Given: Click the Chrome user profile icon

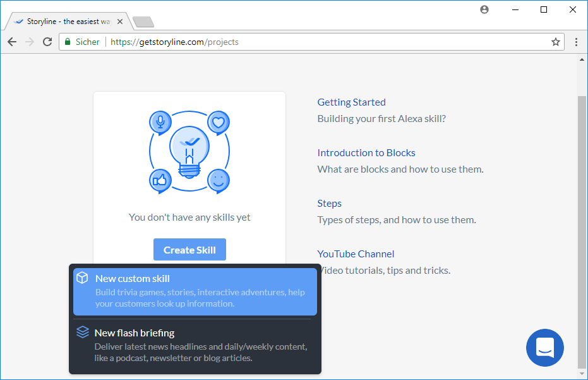Looking at the screenshot, I should [x=484, y=9].
